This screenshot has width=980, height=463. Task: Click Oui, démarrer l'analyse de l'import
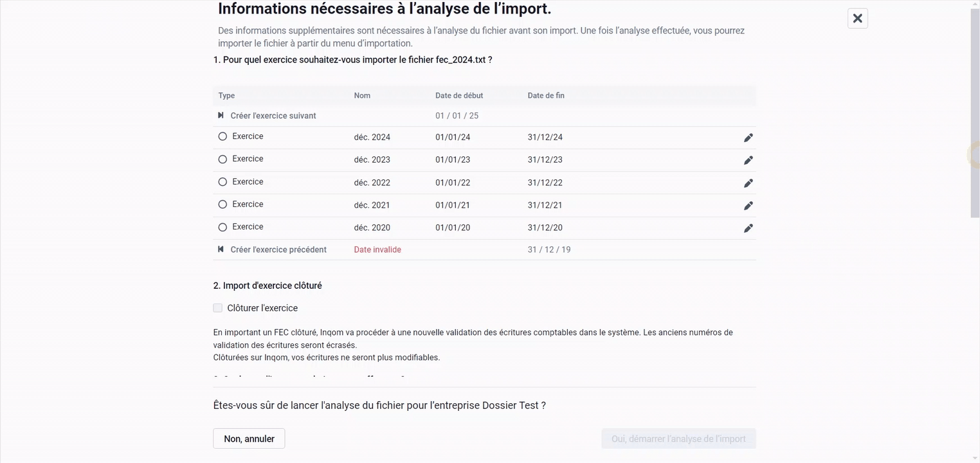click(678, 439)
